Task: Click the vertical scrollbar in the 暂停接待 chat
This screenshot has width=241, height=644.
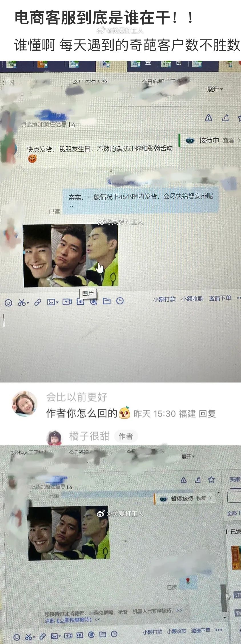Action: (224, 598)
